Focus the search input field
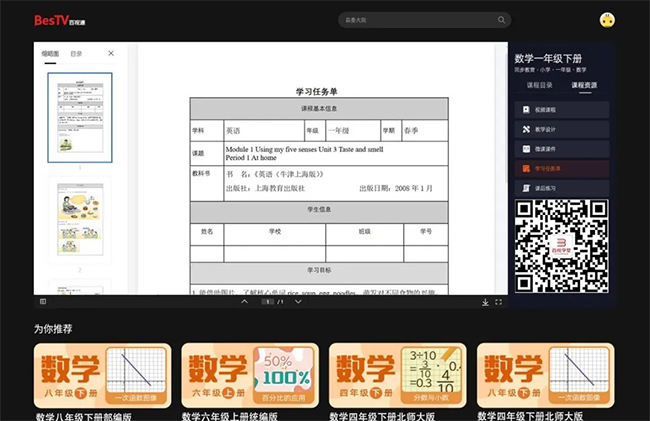The height and width of the screenshot is (421, 650). 424,20
